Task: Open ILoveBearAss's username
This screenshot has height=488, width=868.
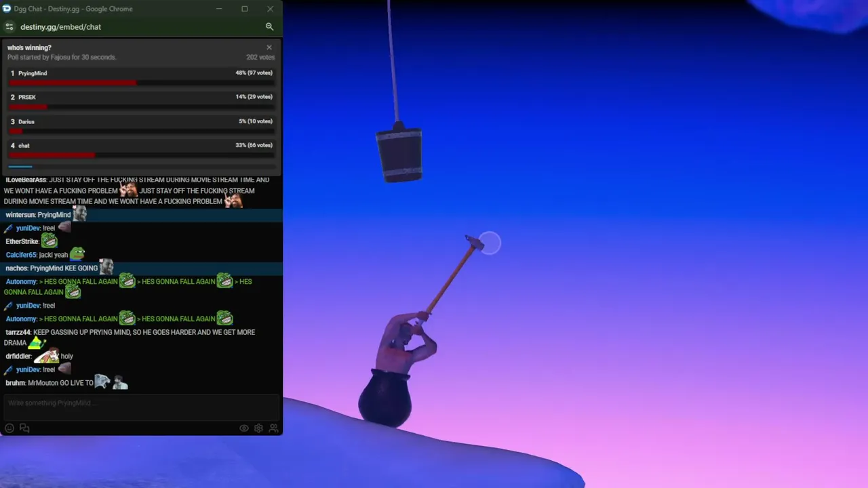Action: coord(26,180)
